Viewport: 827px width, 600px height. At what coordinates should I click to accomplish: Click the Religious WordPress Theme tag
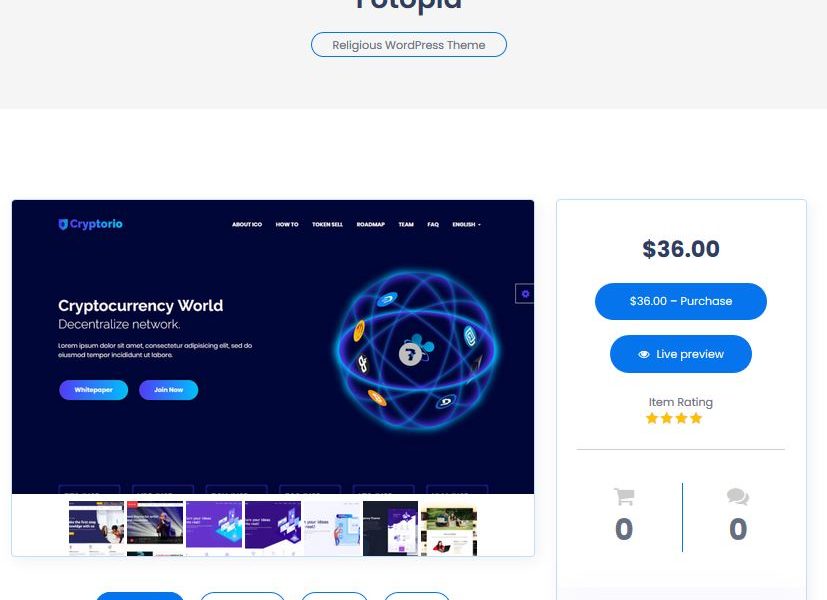(x=409, y=45)
